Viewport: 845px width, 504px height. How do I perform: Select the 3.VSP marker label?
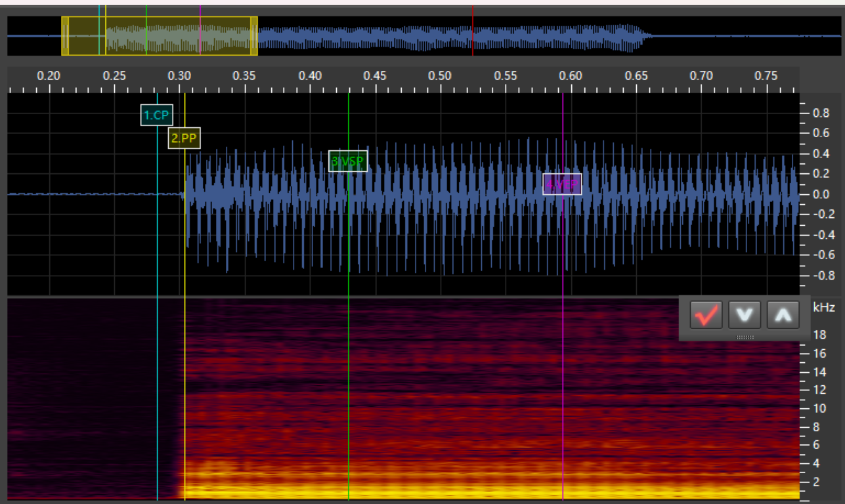(348, 161)
